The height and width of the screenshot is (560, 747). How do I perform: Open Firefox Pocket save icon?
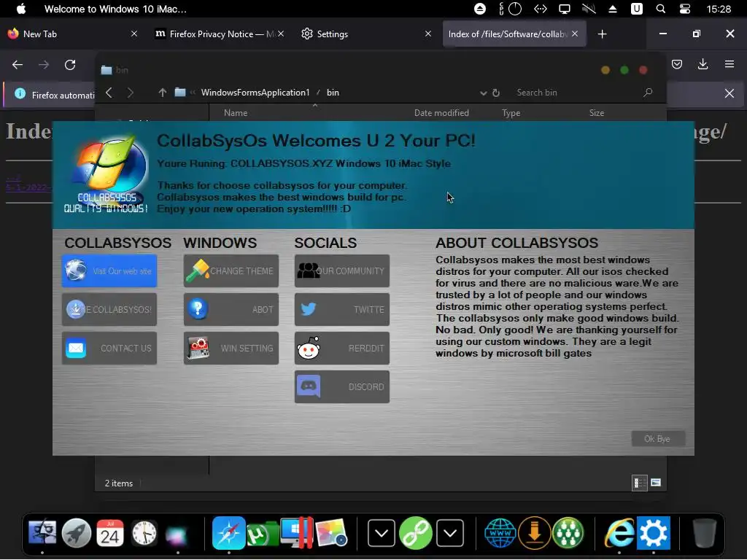point(677,64)
